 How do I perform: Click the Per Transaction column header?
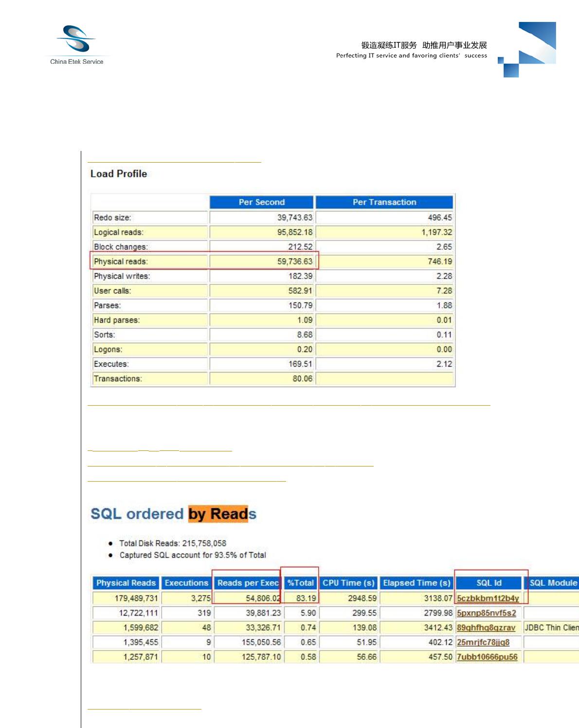point(384,202)
